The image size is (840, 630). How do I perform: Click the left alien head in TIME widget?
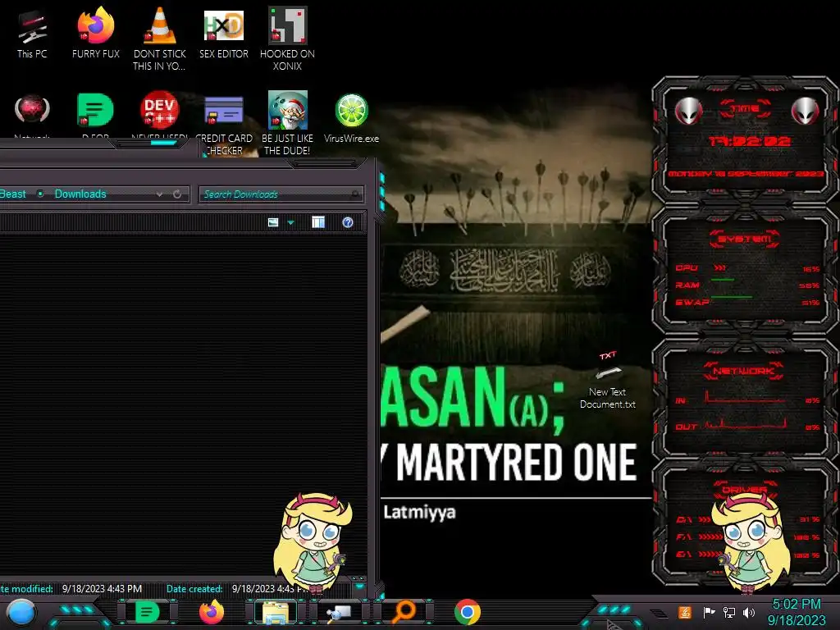[688, 112]
